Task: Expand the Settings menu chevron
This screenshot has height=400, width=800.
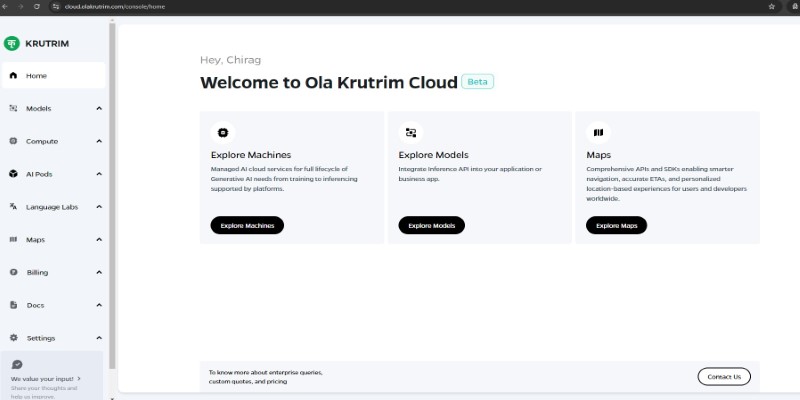Action: 99,338
